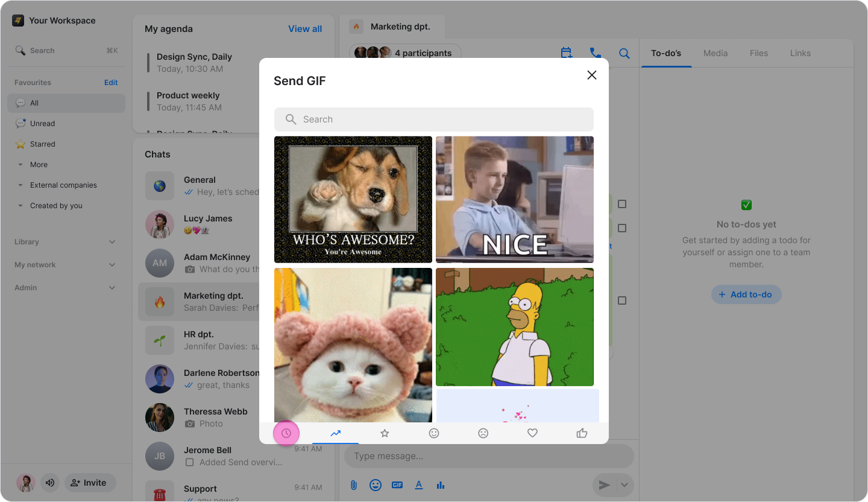Switch to the Media tab
This screenshot has width=868, height=502.
coord(715,53)
